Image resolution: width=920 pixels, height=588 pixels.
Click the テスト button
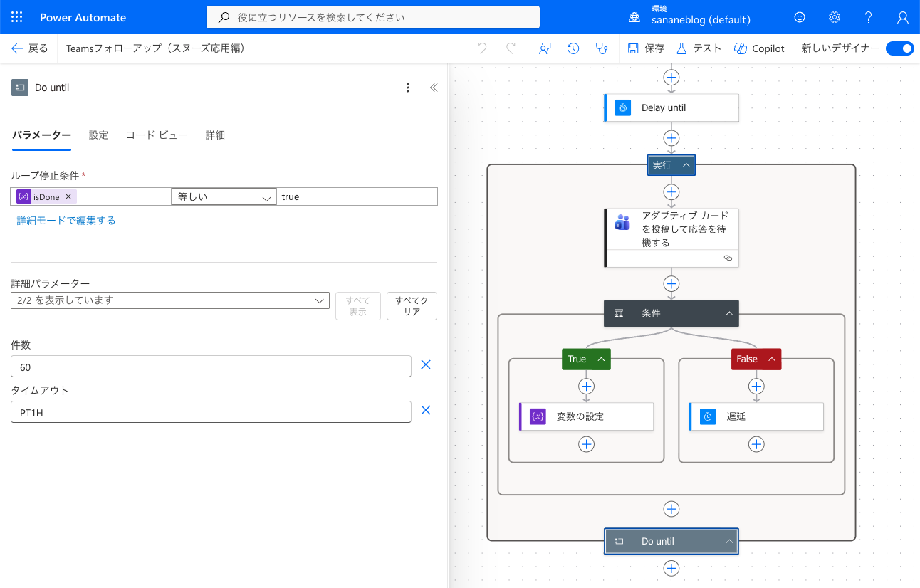[699, 48]
